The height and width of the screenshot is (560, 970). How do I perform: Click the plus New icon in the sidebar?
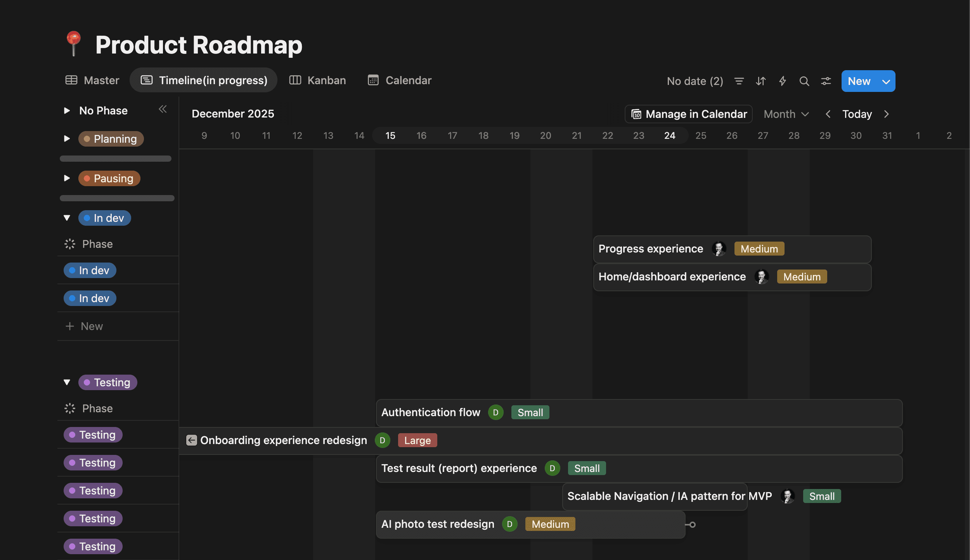[69, 326]
